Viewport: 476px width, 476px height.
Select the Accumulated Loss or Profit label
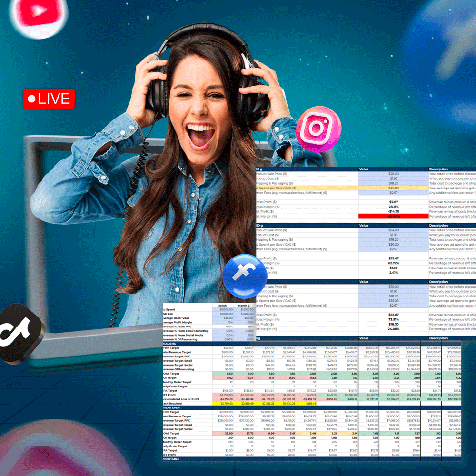pyautogui.click(x=181, y=399)
